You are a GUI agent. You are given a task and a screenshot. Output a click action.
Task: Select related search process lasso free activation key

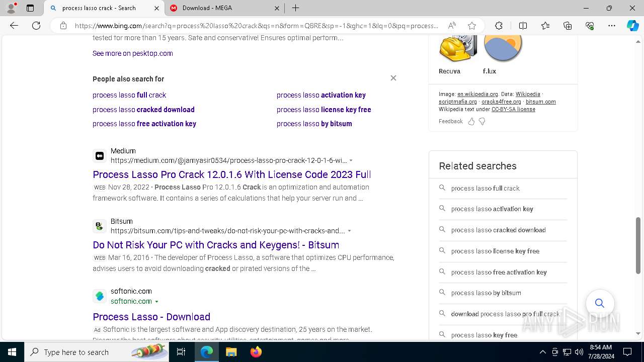coord(503,273)
